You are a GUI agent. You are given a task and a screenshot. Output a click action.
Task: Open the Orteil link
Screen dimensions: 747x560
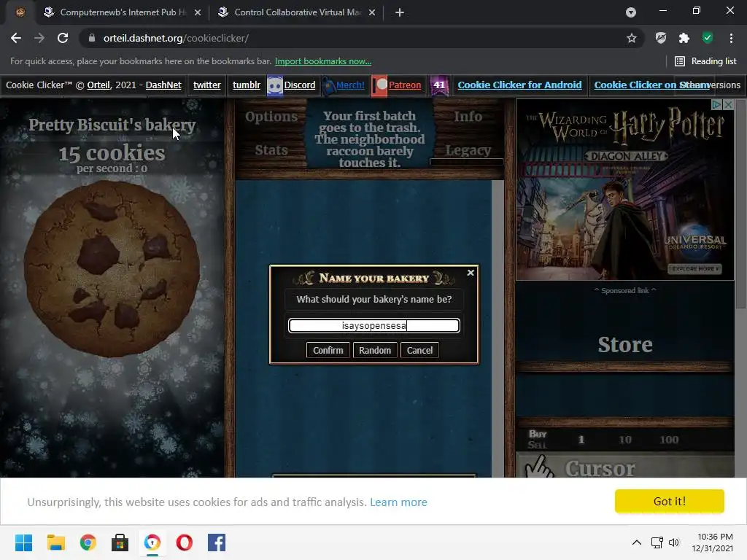[x=98, y=85]
